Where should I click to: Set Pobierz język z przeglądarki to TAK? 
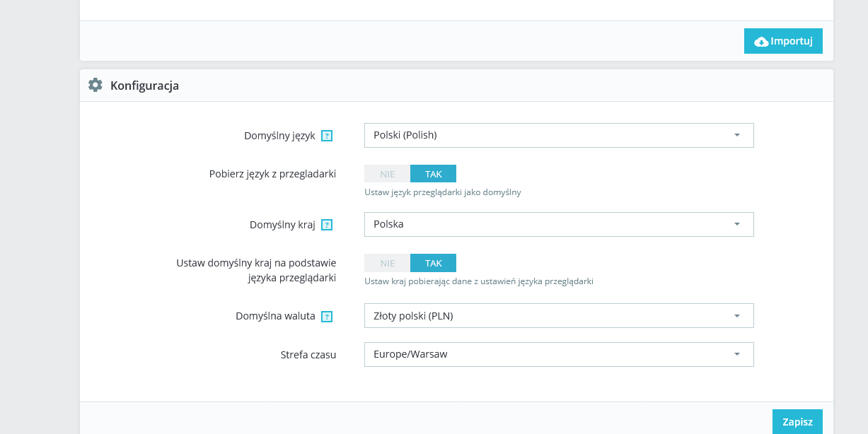[433, 174]
